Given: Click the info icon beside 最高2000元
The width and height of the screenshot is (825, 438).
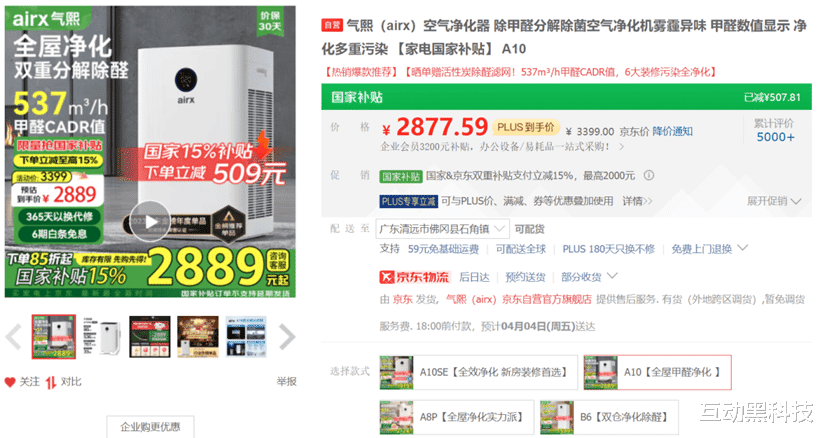Looking at the screenshot, I should pyautogui.click(x=649, y=175).
